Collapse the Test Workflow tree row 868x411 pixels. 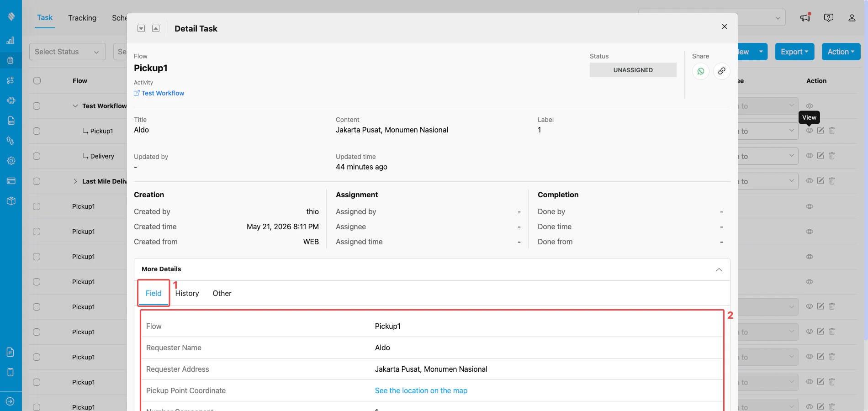pyautogui.click(x=75, y=106)
